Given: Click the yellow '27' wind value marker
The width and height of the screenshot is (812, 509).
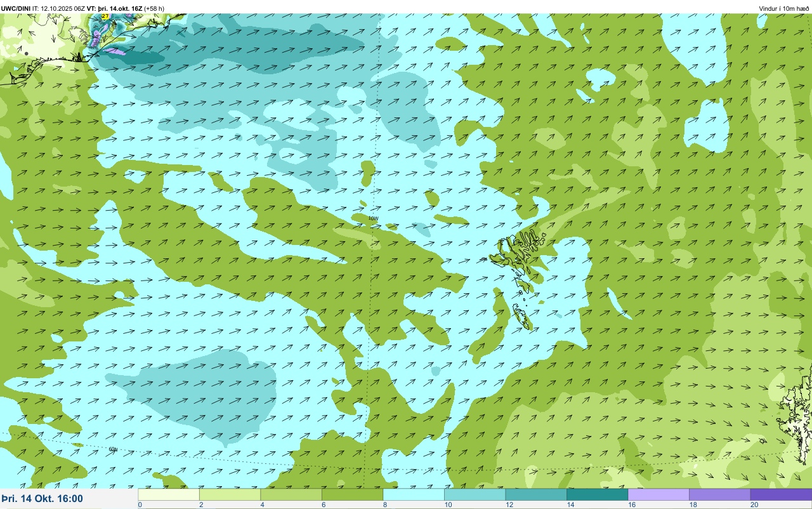Looking at the screenshot, I should tap(105, 17).
